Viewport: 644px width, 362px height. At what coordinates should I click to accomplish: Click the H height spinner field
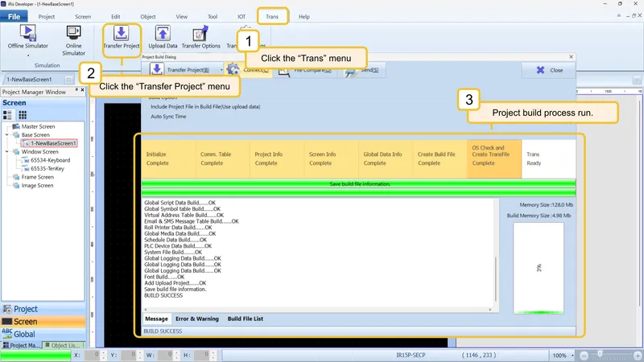point(203,355)
